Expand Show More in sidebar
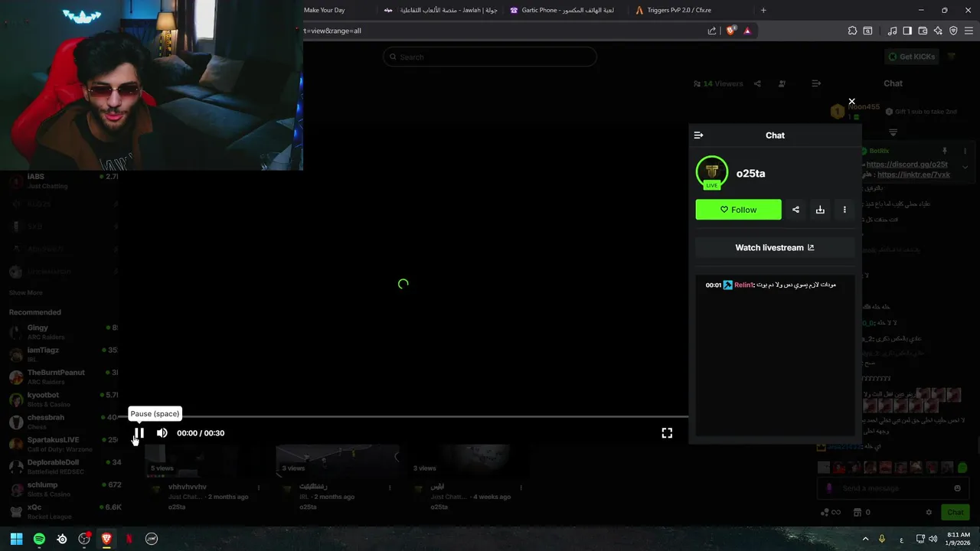980x551 pixels. point(25,292)
